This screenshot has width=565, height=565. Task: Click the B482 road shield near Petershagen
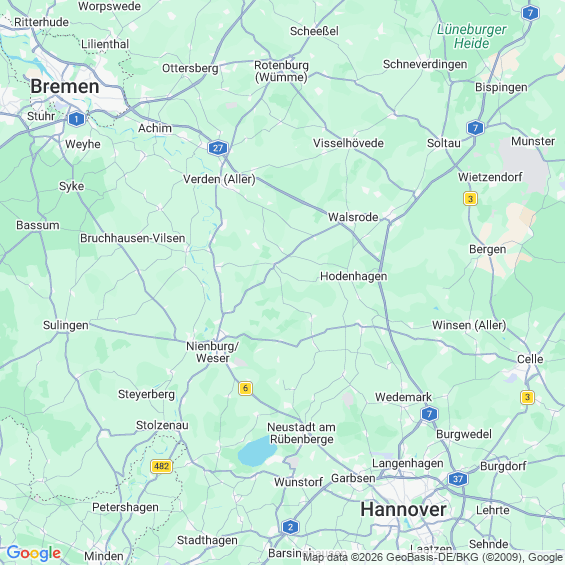(x=161, y=466)
